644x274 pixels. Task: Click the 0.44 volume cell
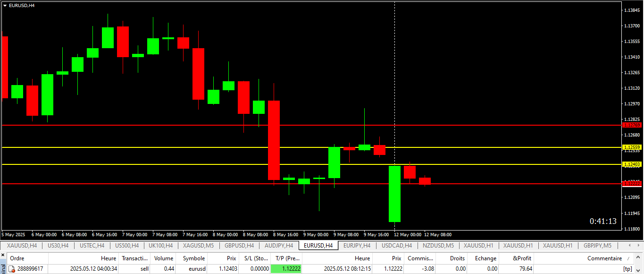coord(168,269)
